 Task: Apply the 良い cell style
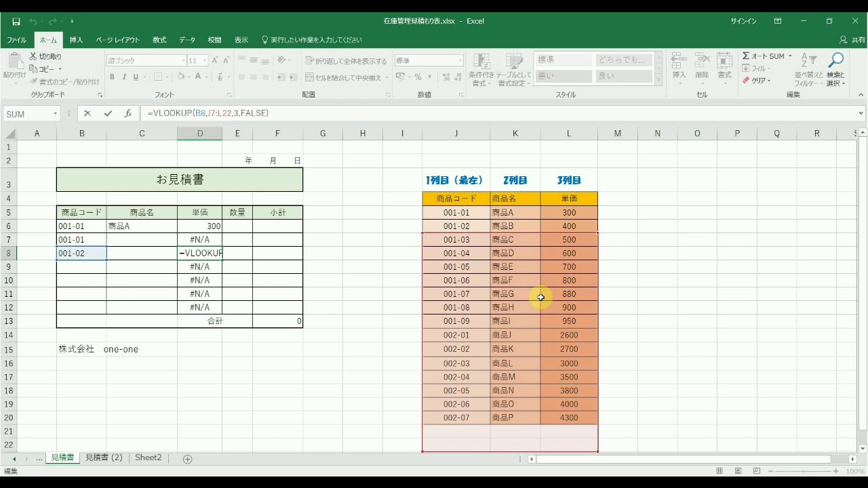(x=624, y=76)
